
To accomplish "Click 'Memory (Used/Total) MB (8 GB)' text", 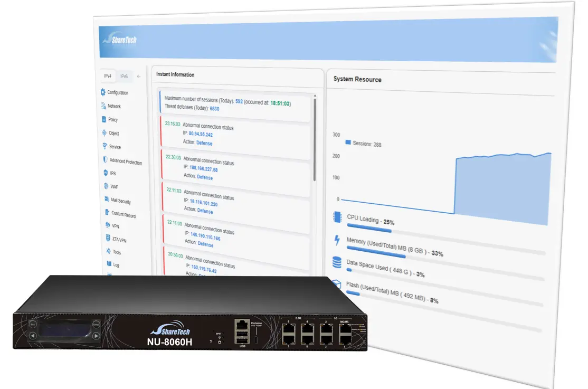I will pos(386,246).
